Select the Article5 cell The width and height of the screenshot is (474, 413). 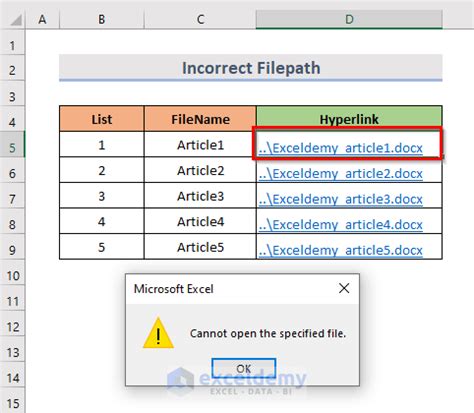coord(200,247)
